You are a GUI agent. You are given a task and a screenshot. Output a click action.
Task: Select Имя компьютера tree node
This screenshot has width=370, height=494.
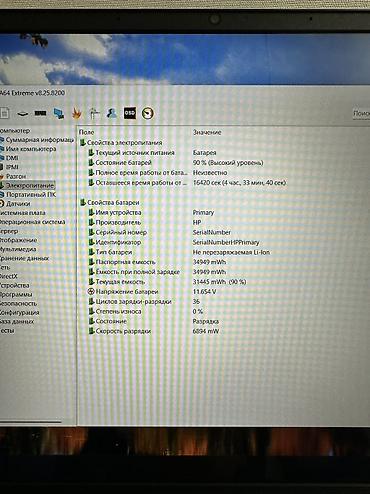click(x=31, y=149)
